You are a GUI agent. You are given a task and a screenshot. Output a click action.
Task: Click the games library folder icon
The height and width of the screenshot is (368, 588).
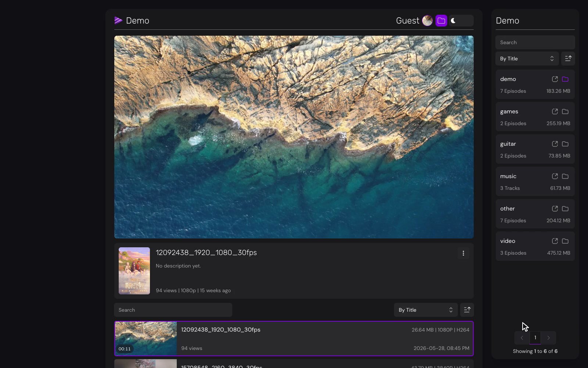tap(565, 112)
